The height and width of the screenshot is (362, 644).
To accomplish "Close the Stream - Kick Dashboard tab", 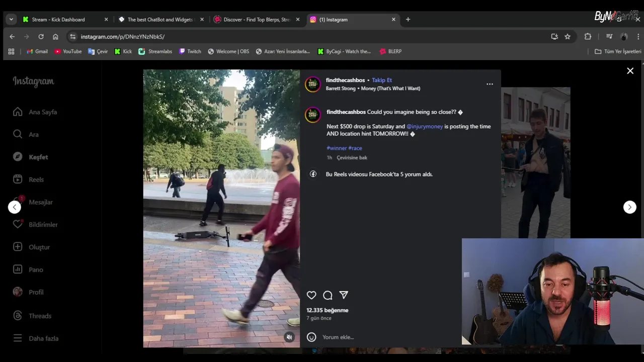I will (x=106, y=20).
